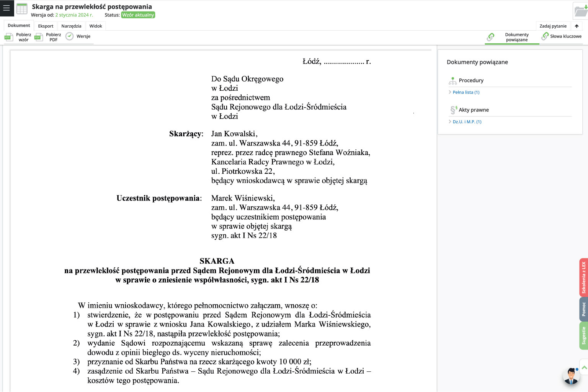Open the Szkolenia z LEX side tab
Screen dimensions: 588x392
(583, 278)
